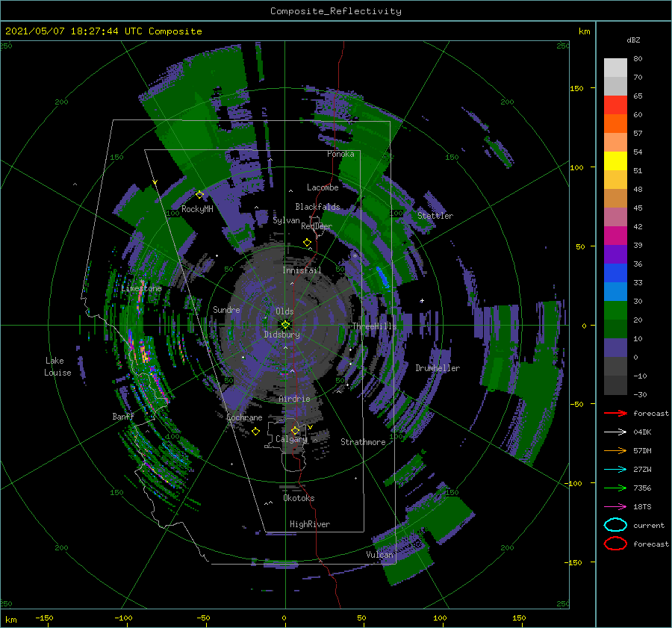Click the Sylvan label
Image resolution: width=672 pixels, height=628 pixels.
click(286, 220)
